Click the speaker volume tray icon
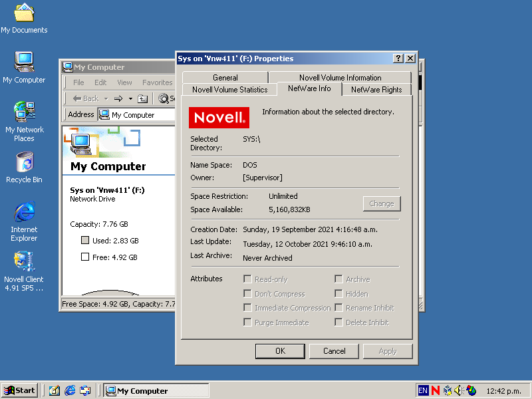 (459, 390)
